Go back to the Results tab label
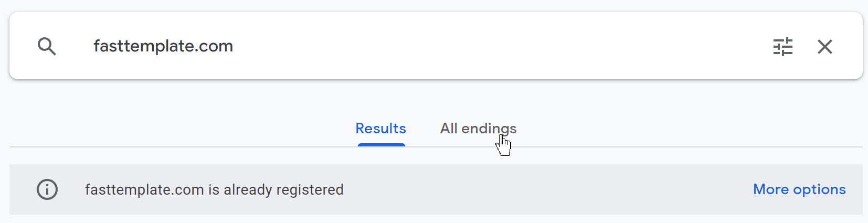 (380, 129)
